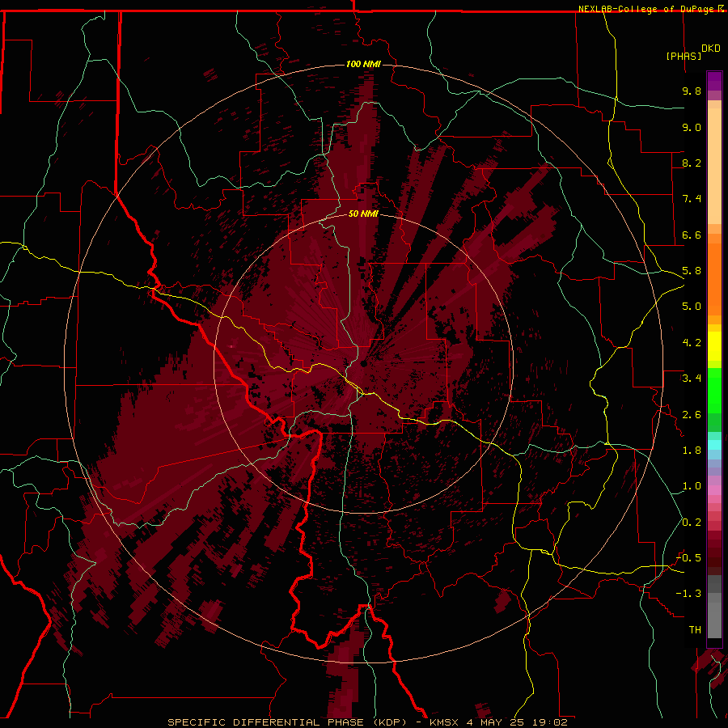
Task: Click the 9.8 legend value
Action: point(692,91)
